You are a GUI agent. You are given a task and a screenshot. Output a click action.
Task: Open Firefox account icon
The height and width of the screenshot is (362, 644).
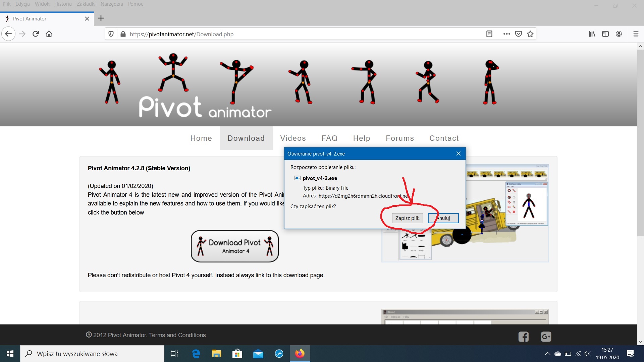619,34
